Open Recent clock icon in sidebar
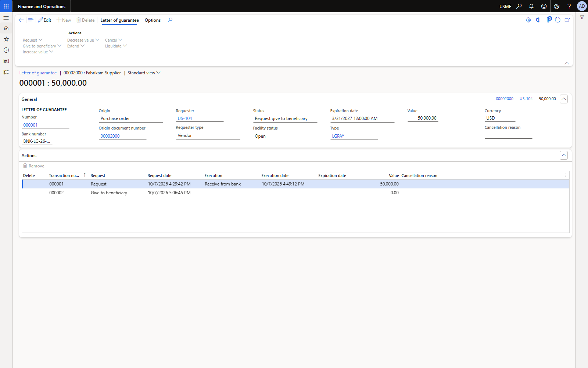 click(x=6, y=50)
